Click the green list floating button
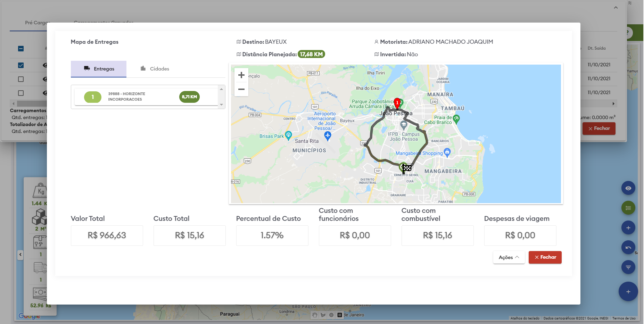This screenshot has width=644, height=324. (628, 208)
